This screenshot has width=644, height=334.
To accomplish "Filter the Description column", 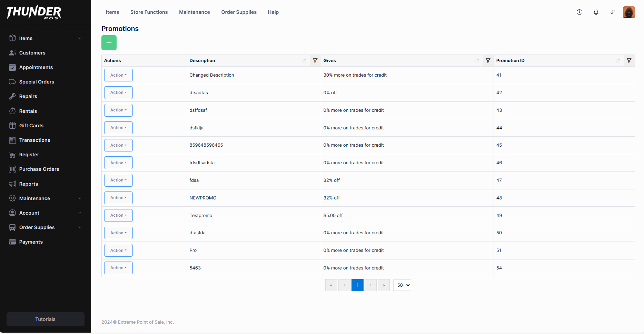I will [315, 61].
